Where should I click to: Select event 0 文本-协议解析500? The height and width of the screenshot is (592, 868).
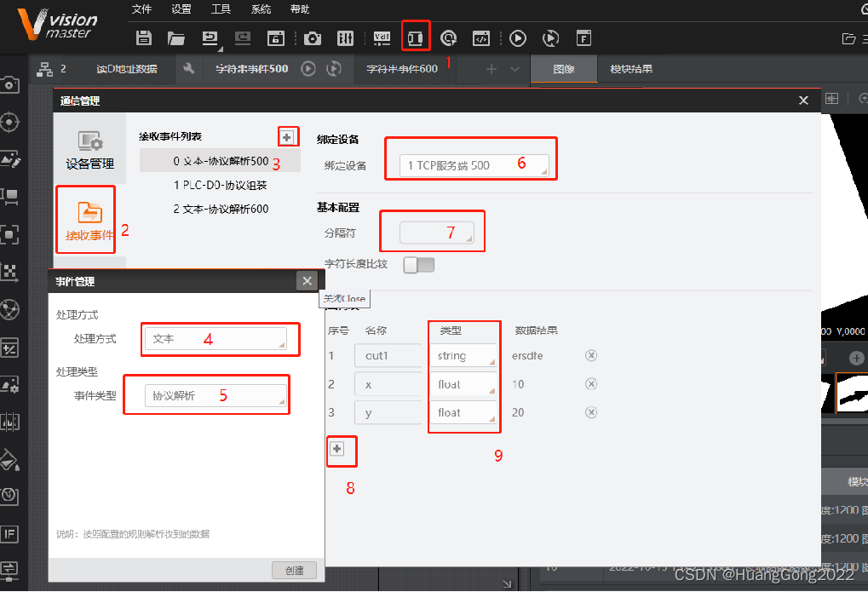[221, 161]
